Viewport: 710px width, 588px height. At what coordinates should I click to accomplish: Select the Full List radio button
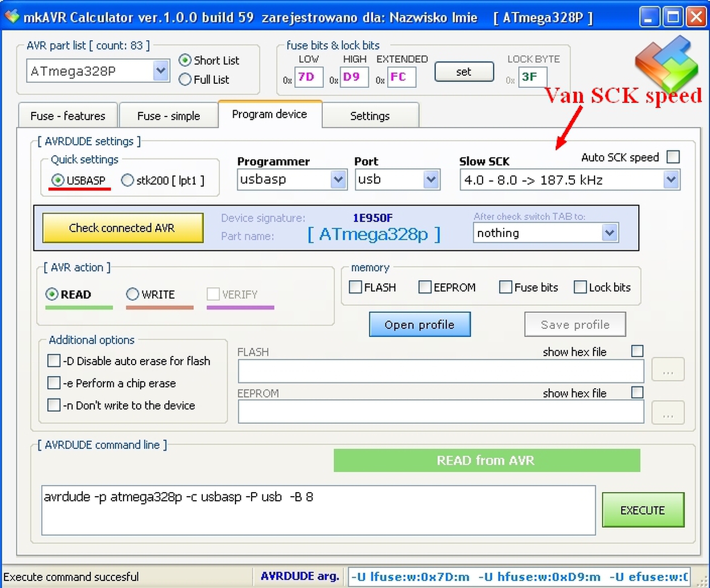click(x=185, y=79)
